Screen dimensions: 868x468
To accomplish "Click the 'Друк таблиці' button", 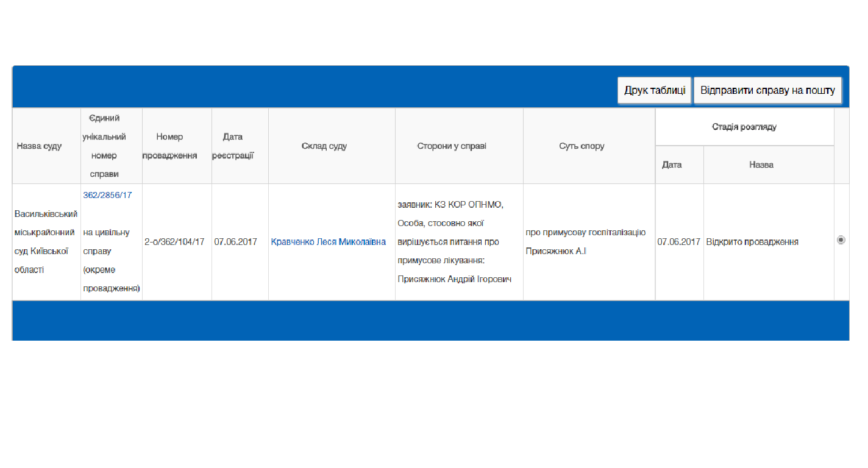I will coord(655,91).
